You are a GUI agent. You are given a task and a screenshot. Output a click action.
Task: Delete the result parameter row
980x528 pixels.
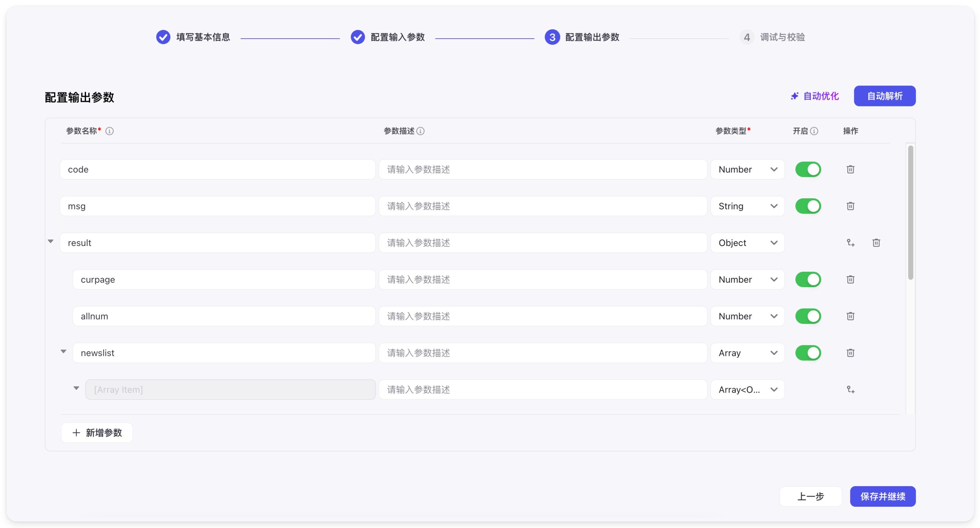pos(876,243)
